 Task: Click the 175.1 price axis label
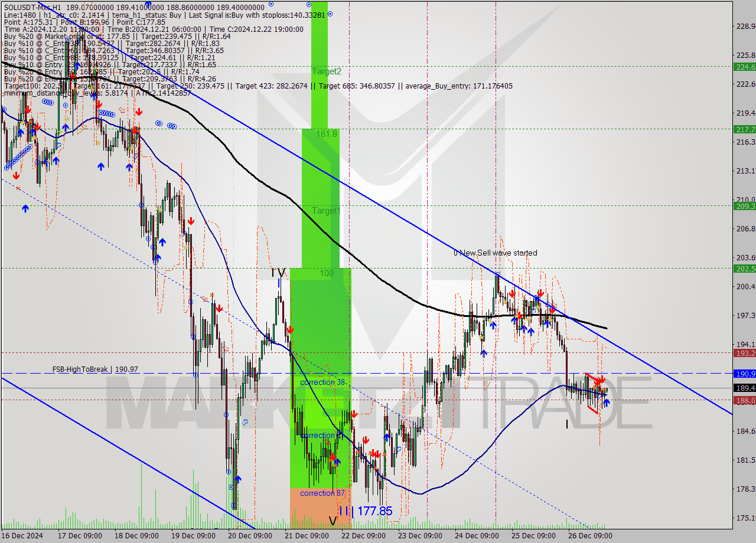click(745, 518)
